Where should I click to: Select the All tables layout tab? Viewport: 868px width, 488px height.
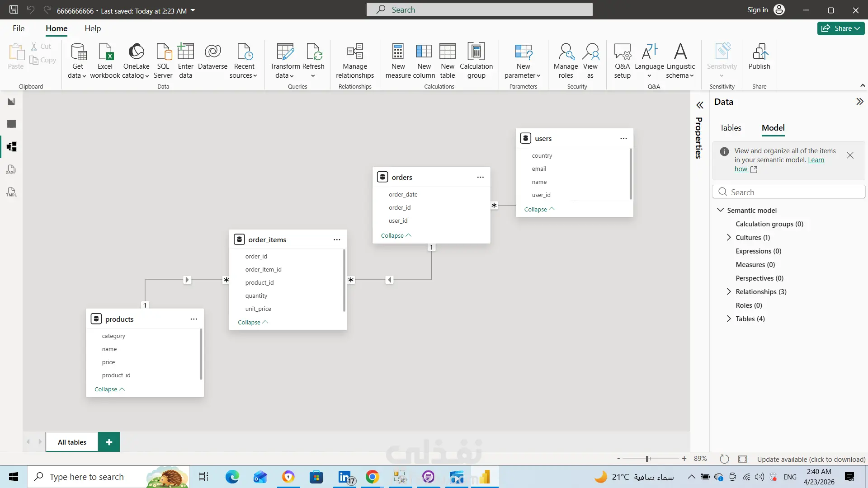click(72, 442)
